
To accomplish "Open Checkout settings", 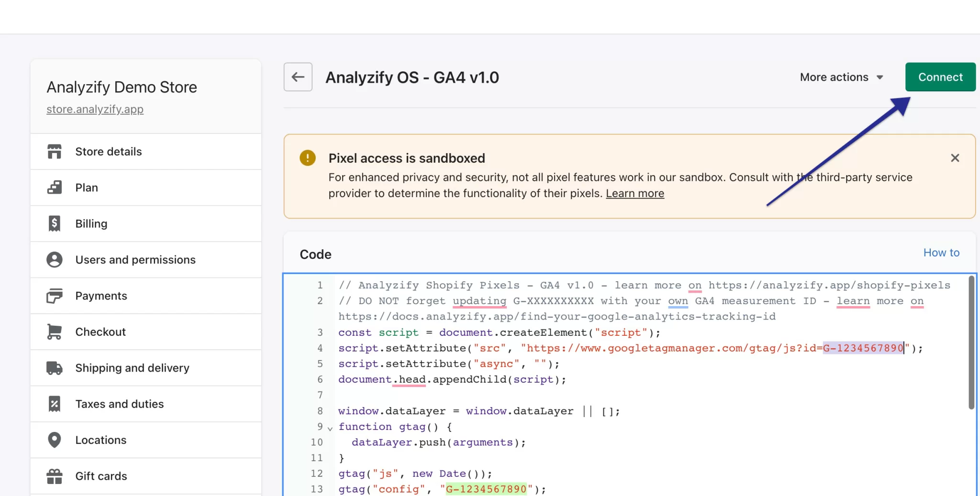I will pos(146,332).
